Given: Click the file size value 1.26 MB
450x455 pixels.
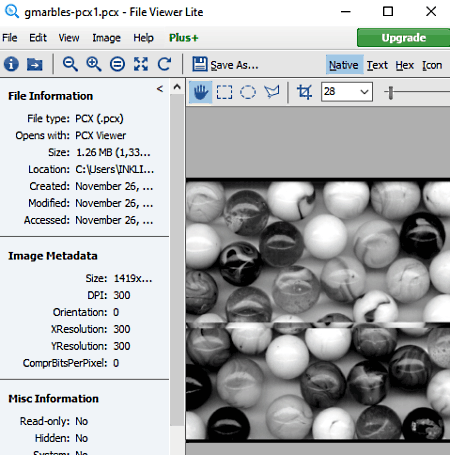Looking at the screenshot, I should pos(113,152).
